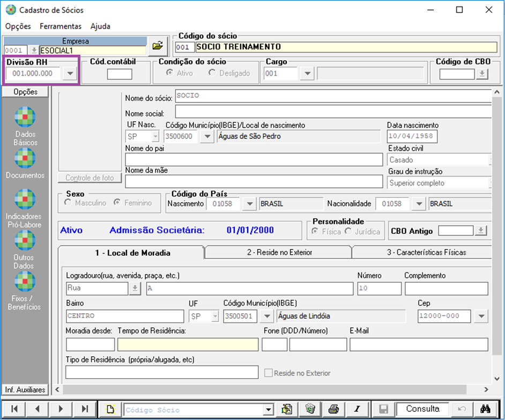Open the Nacionalidade code dropdown

click(419, 204)
